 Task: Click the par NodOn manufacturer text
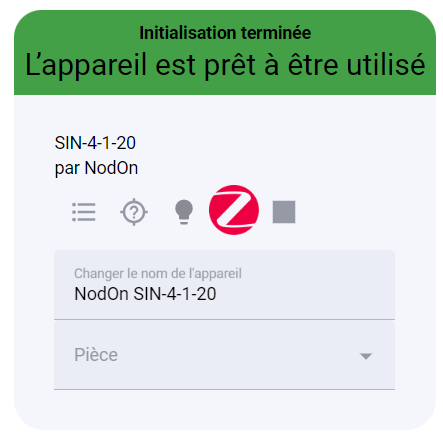click(x=96, y=168)
